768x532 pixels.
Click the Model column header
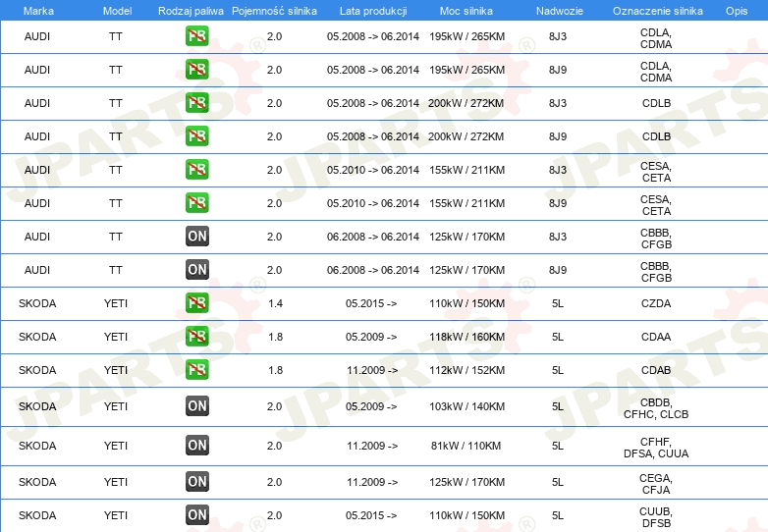click(x=117, y=11)
